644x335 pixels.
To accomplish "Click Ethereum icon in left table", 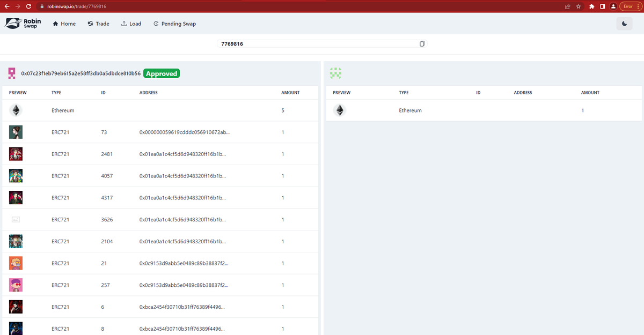I will [16, 110].
